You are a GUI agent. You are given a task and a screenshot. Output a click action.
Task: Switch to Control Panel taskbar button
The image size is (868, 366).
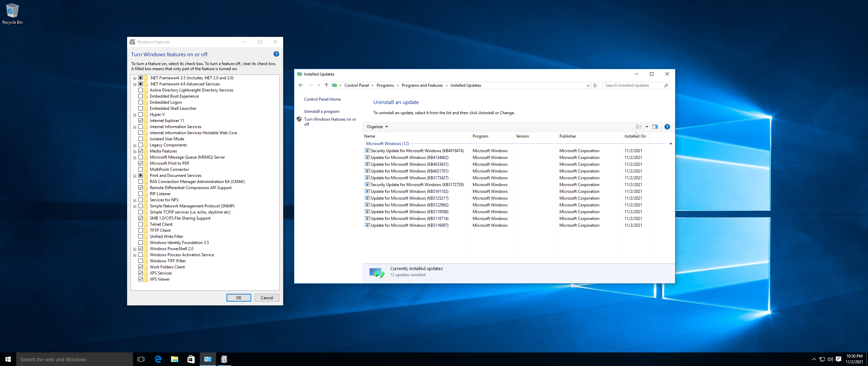(208, 359)
